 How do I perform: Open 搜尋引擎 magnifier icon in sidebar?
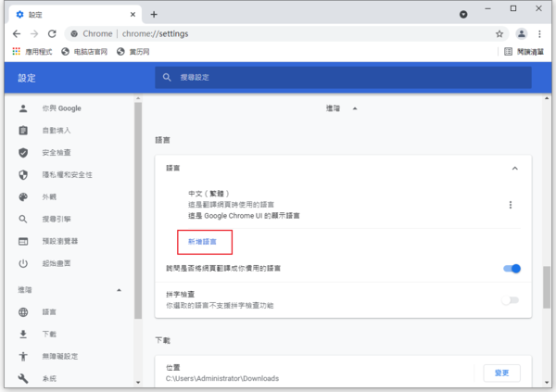tap(23, 220)
